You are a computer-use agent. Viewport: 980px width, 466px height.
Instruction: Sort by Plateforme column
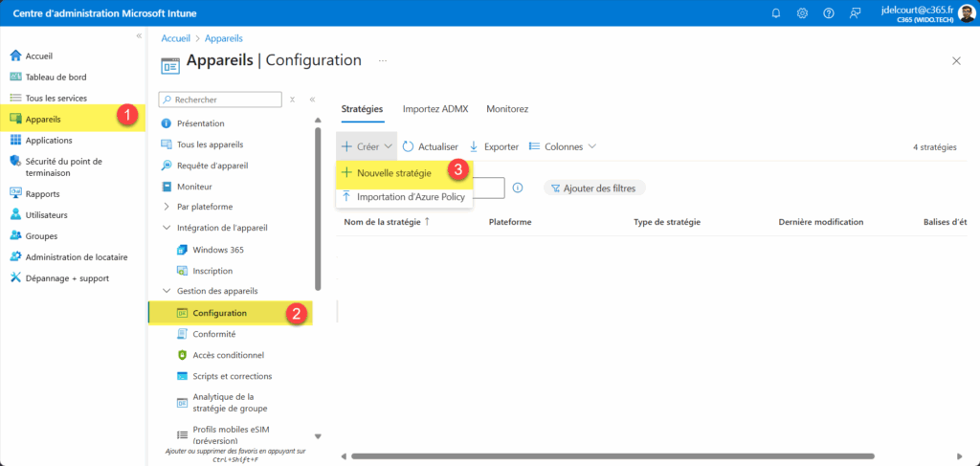[510, 222]
